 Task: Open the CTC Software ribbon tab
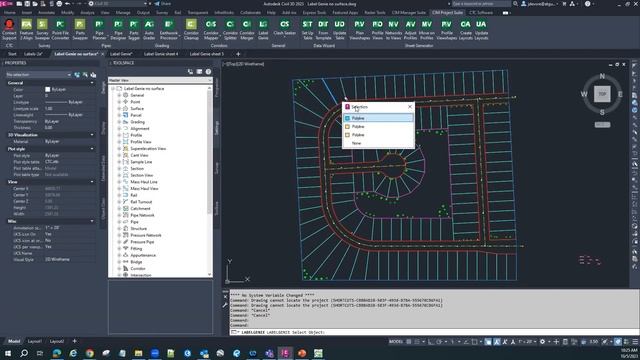point(481,13)
